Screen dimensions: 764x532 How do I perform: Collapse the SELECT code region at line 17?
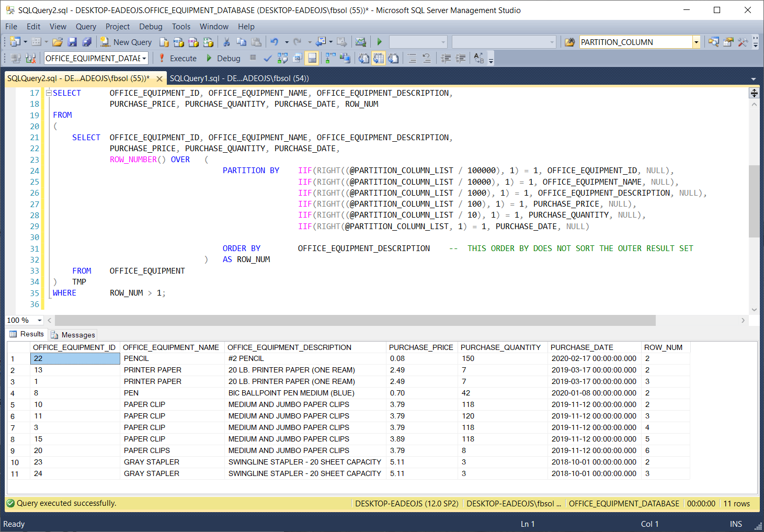[x=48, y=93]
